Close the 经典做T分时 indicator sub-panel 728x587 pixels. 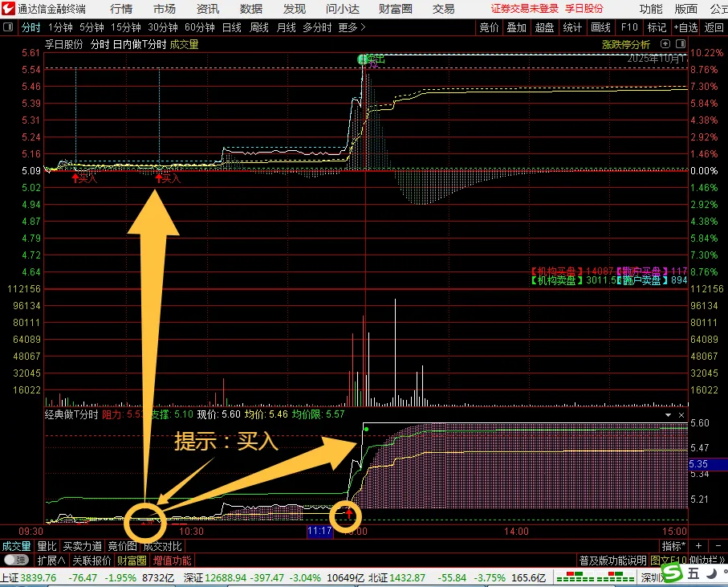[x=681, y=414]
